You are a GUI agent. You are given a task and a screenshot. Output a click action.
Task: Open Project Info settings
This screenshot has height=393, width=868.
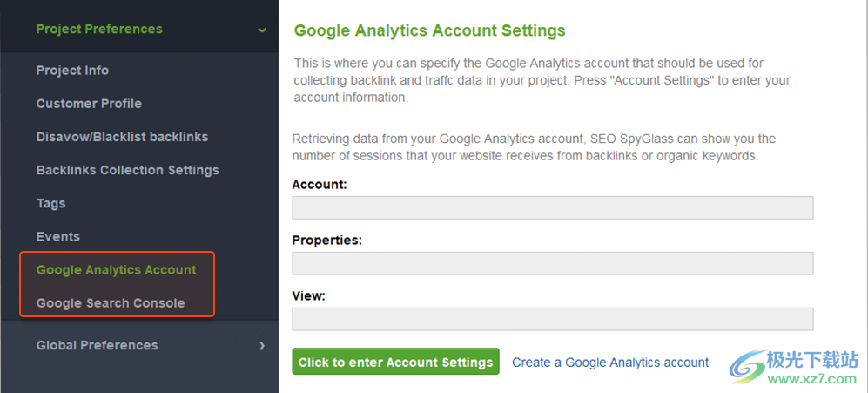(x=72, y=71)
